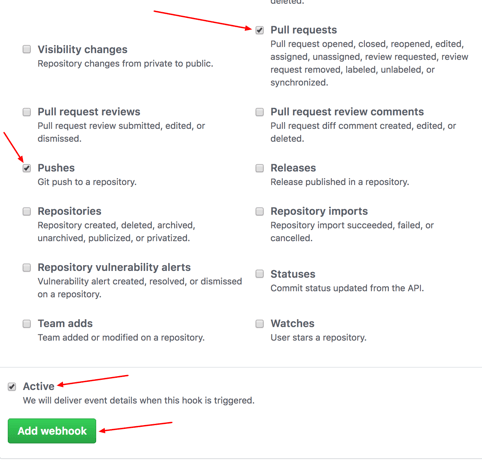The height and width of the screenshot is (460, 482).
Task: Enable the Visibility changes checkbox
Action: [x=27, y=49]
